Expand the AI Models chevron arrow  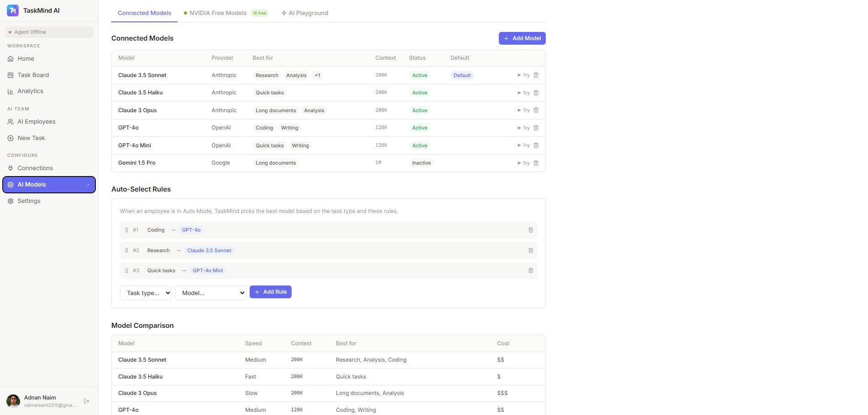[88, 185]
